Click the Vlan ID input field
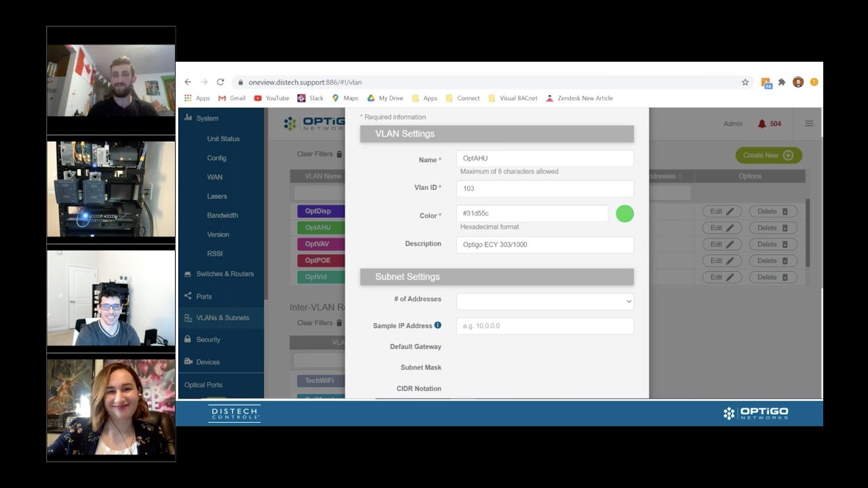868x488 pixels. point(545,188)
